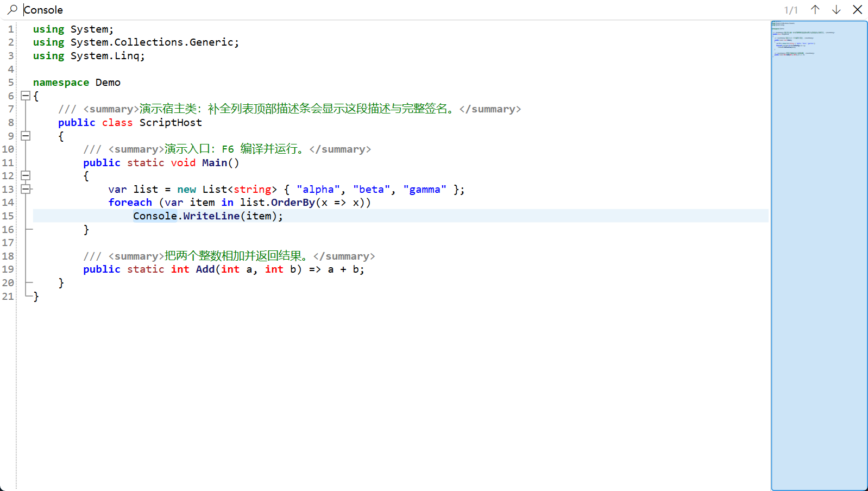Click the 'class' keyword on line 8
The image size is (868, 491).
tap(117, 122)
